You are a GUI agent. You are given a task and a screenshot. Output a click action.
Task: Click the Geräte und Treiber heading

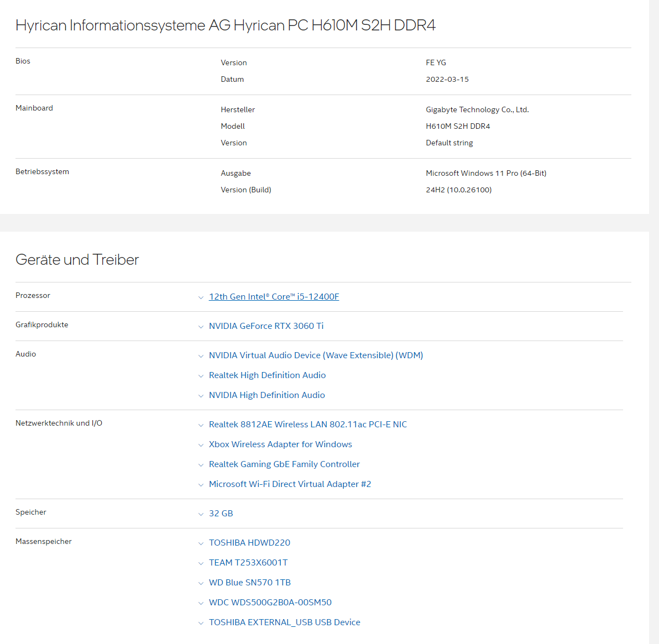pos(77,259)
